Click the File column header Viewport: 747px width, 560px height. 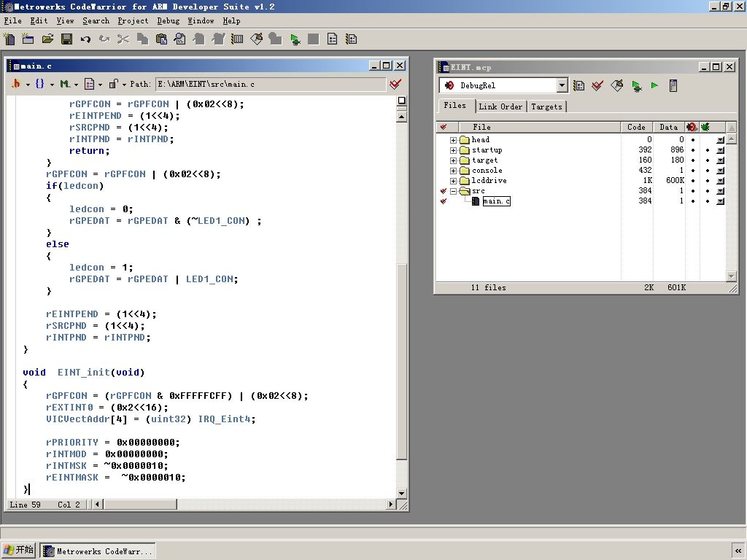pos(540,127)
